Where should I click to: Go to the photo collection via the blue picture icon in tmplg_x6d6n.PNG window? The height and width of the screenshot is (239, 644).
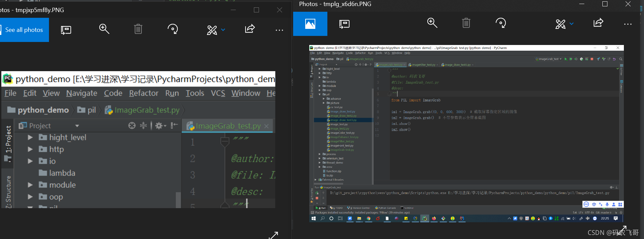pyautogui.click(x=310, y=24)
